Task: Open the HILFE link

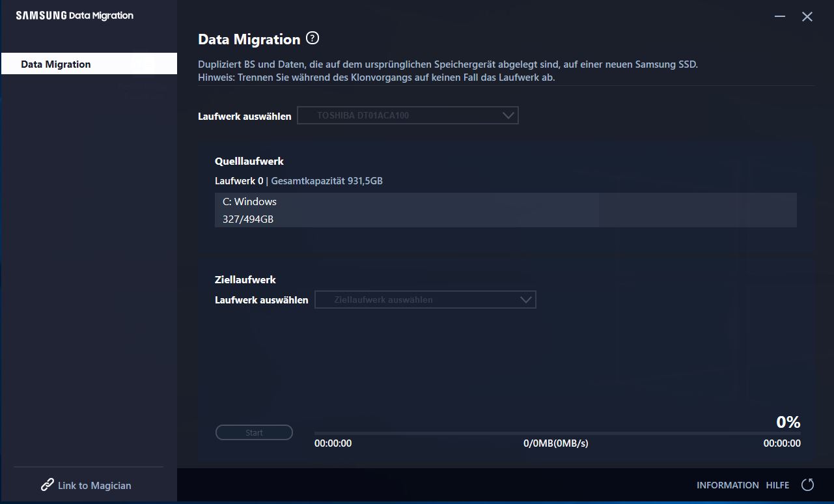Action: point(777,485)
